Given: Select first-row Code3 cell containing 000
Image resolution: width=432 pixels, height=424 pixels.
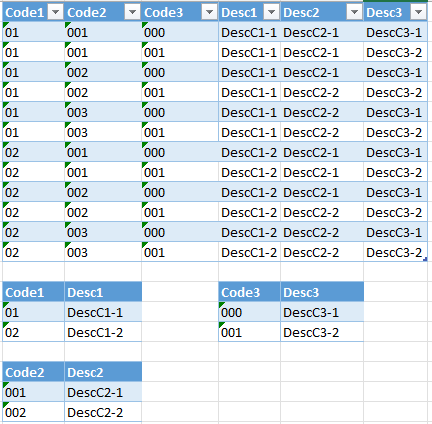Looking at the screenshot, I should (180, 32).
